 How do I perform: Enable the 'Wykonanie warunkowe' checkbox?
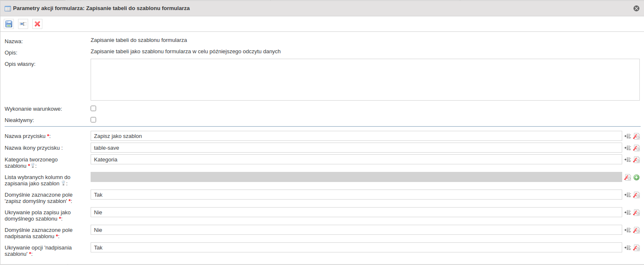pyautogui.click(x=94, y=109)
